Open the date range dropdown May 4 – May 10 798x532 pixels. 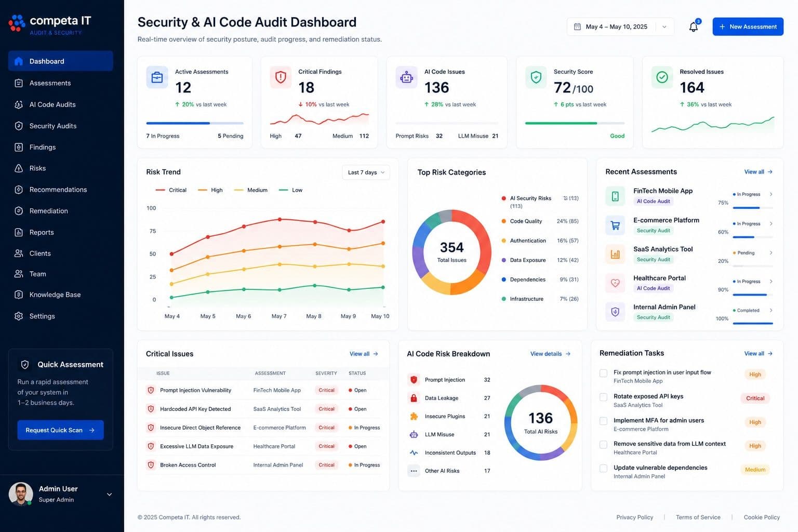click(x=620, y=26)
